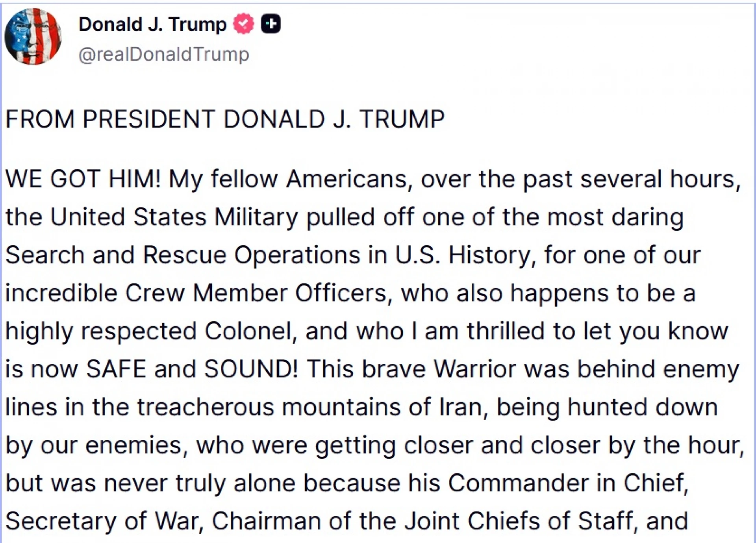The height and width of the screenshot is (543, 756).
Task: Click the words 'Commander in Chief'
Action: [567, 483]
